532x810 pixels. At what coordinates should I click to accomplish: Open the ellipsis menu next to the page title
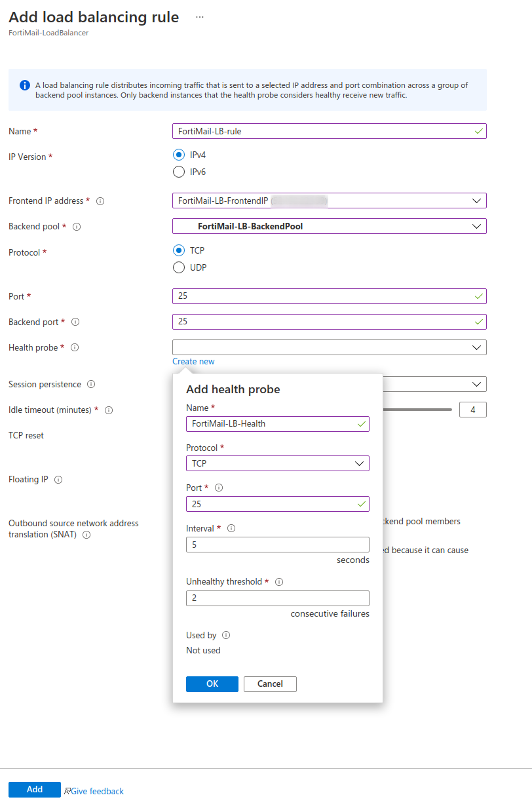pos(199,17)
